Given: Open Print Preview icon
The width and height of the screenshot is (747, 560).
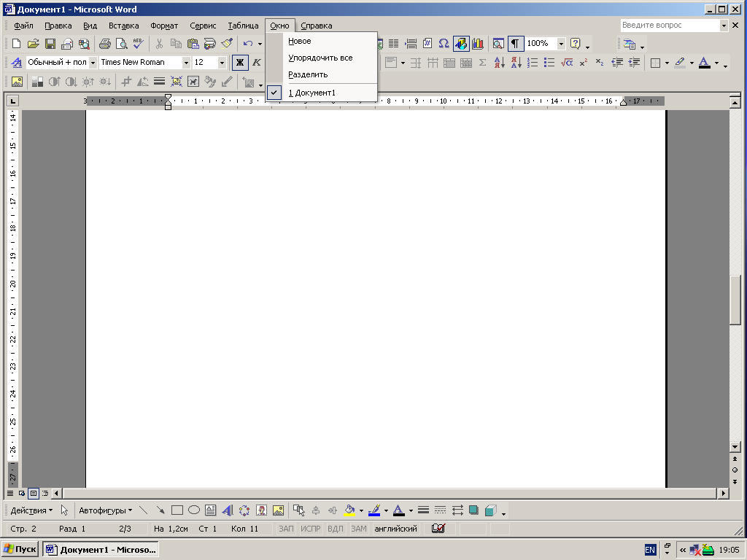Looking at the screenshot, I should point(122,44).
